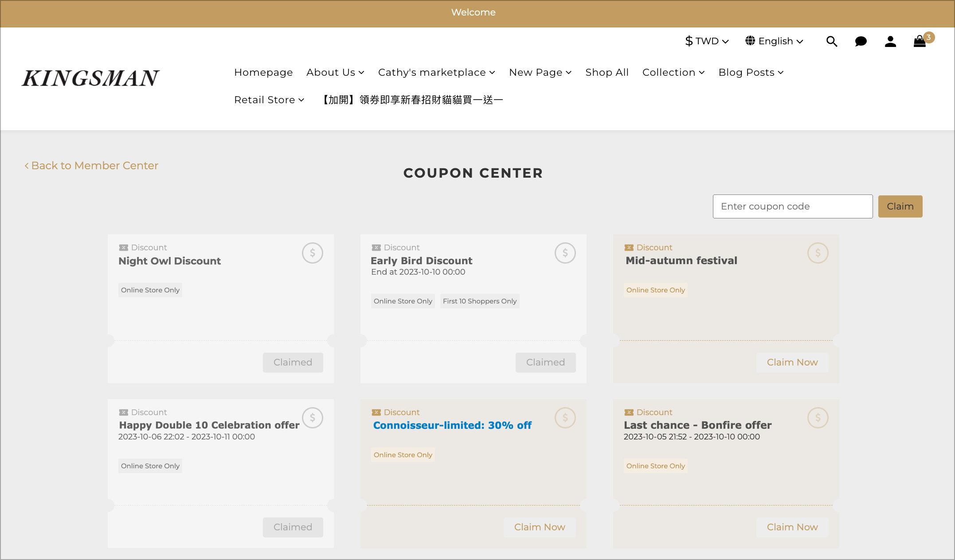Expand the Blog Posts menu
955x560 pixels.
tap(751, 72)
